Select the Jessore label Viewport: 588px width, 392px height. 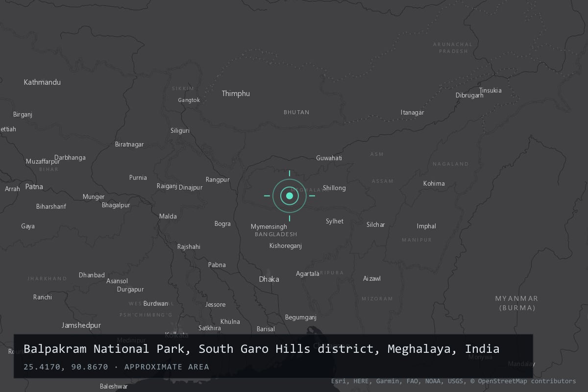click(216, 305)
